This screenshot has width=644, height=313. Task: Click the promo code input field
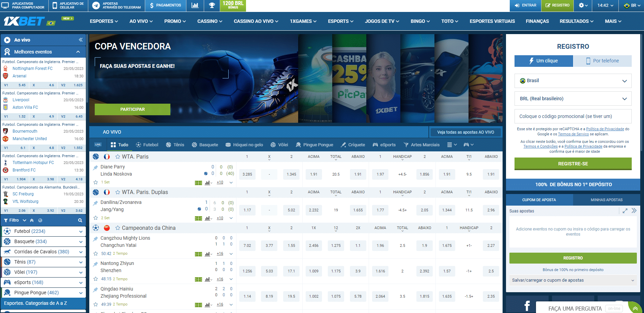[x=573, y=116]
